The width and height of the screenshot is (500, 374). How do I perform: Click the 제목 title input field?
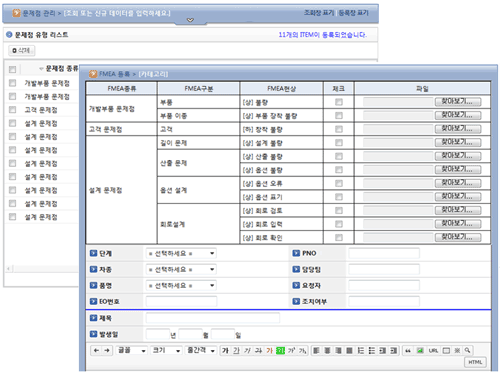coord(213,318)
